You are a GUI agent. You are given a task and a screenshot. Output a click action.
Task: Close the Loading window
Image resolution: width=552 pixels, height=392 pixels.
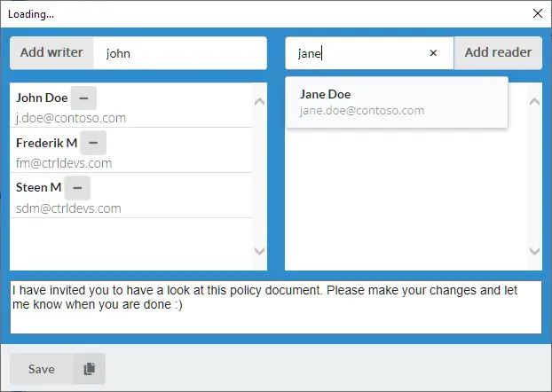click(537, 13)
